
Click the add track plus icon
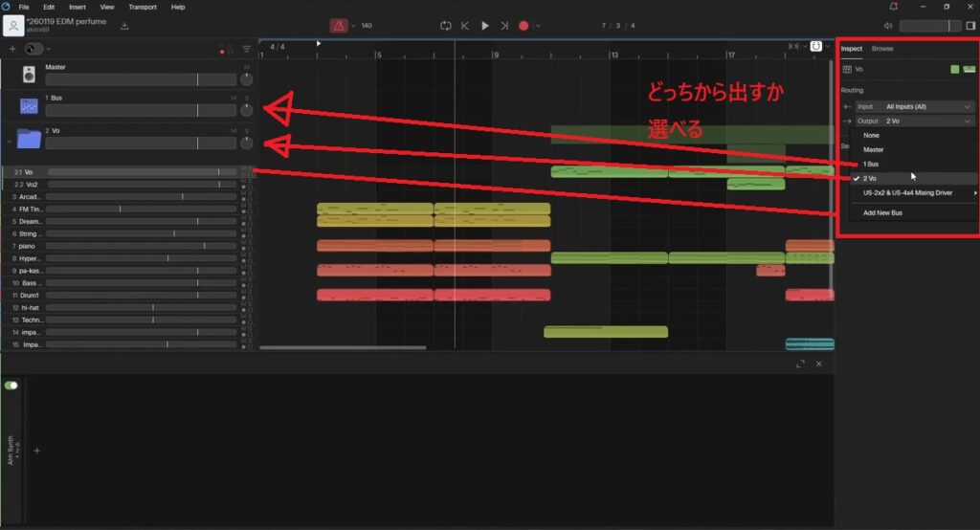[12, 48]
